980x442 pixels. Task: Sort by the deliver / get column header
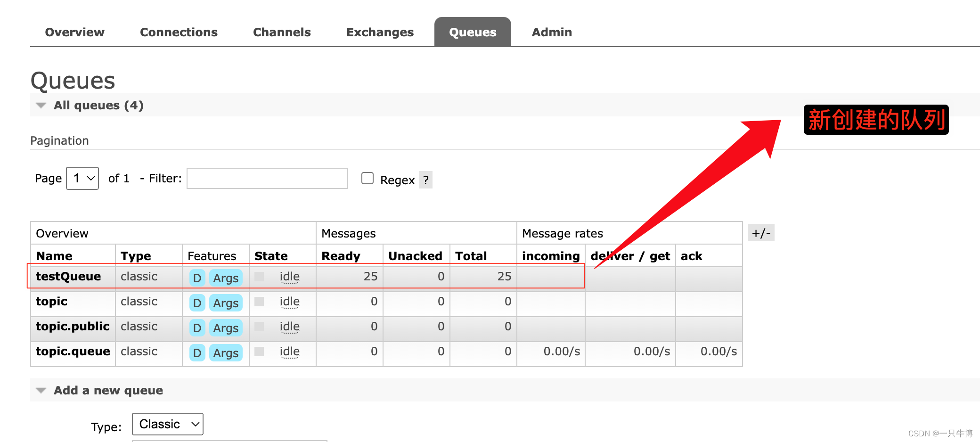630,256
